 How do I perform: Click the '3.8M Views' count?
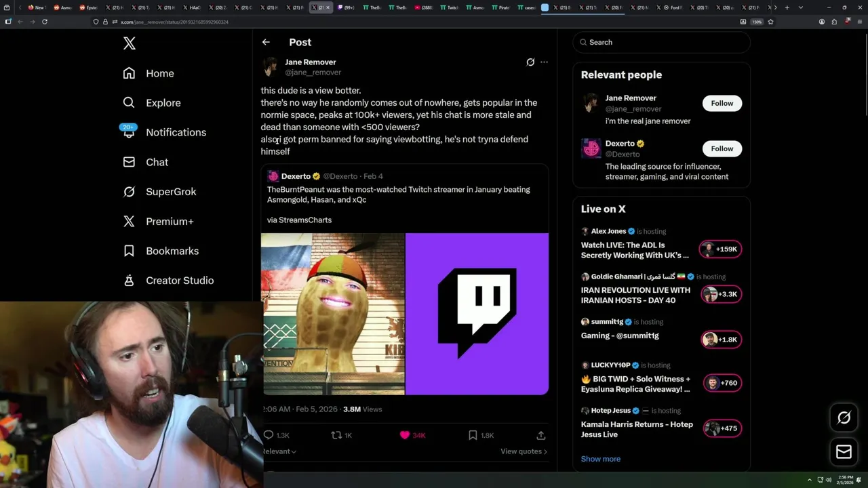363,409
